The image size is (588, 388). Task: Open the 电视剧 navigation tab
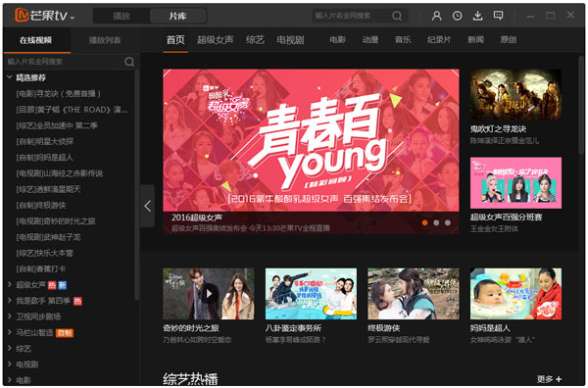click(290, 40)
